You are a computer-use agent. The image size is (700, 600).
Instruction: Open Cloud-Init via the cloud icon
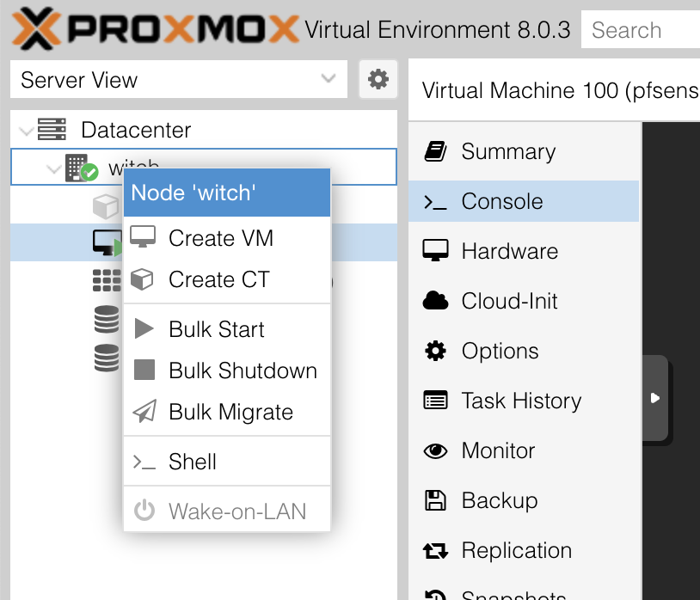[x=436, y=301]
